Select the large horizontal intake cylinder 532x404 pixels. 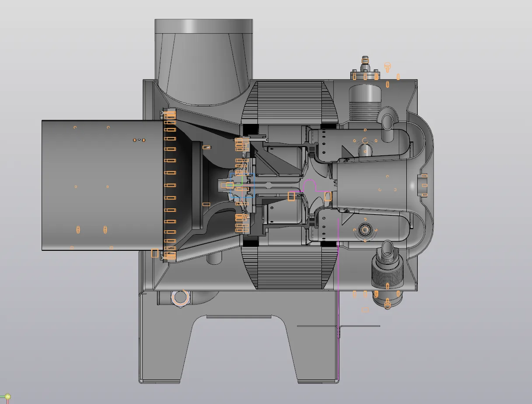click(102, 185)
